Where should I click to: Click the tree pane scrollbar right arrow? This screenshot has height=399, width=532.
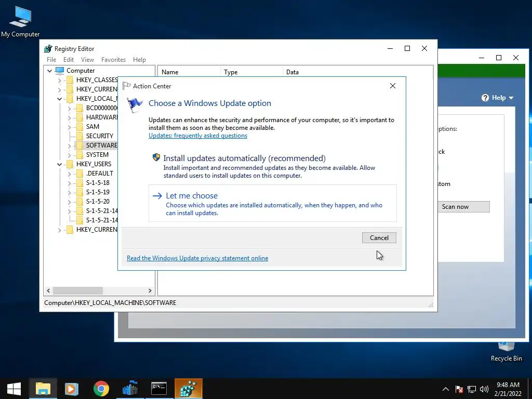click(x=150, y=291)
